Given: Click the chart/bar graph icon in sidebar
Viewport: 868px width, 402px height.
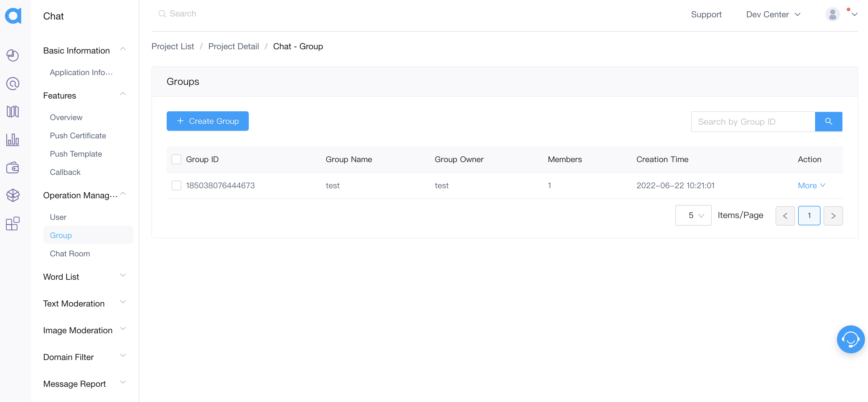Looking at the screenshot, I should pyautogui.click(x=14, y=140).
